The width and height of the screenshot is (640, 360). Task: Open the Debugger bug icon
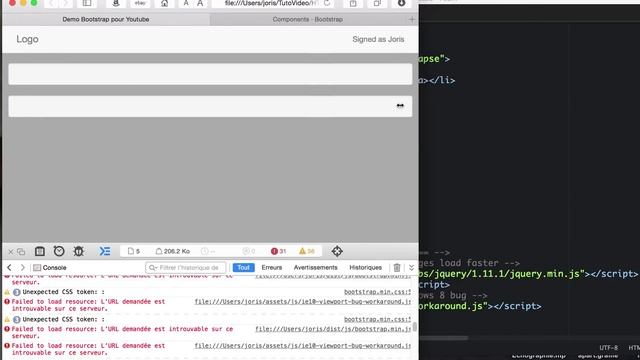click(x=78, y=251)
